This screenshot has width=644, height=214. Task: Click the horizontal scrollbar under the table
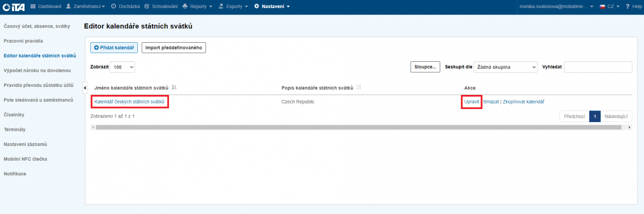[357, 128]
